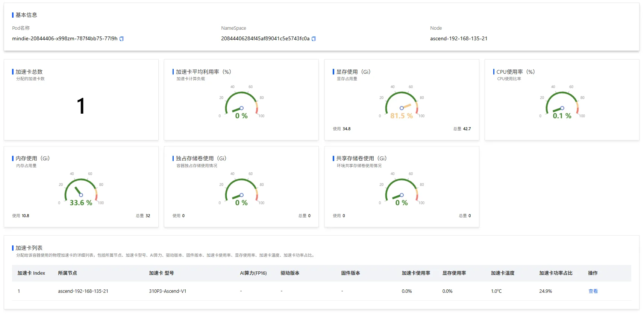Click the Node value ascend-192-168-135-21 at top
Viewport: 644px width, 315px height.
(459, 39)
